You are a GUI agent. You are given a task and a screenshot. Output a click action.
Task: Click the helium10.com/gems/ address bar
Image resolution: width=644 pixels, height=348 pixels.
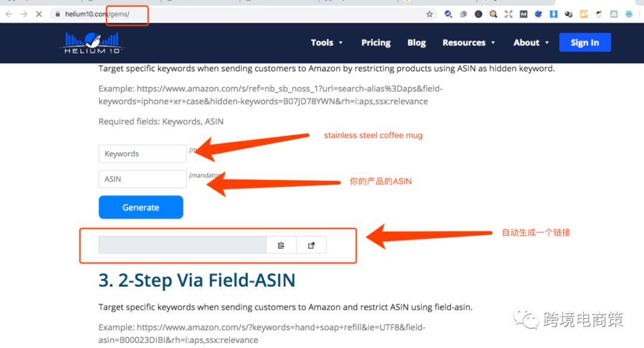[x=242, y=14]
